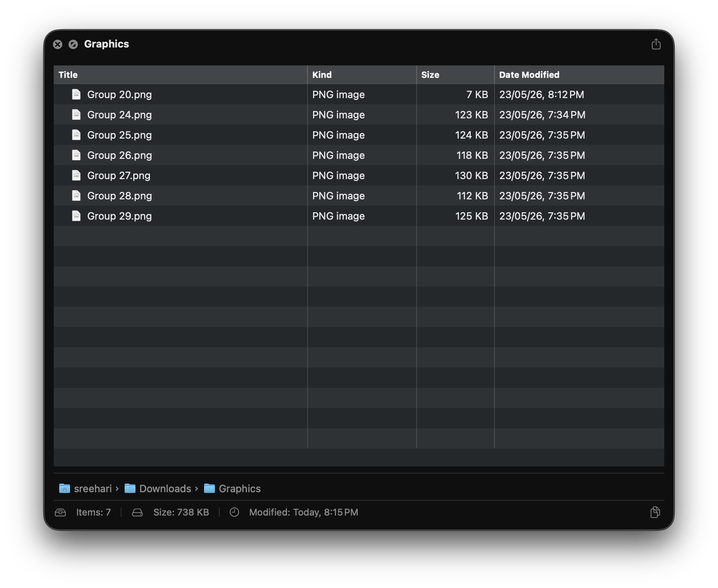The width and height of the screenshot is (718, 588).
Task: Click the 112 KB size cell
Action: click(472, 195)
